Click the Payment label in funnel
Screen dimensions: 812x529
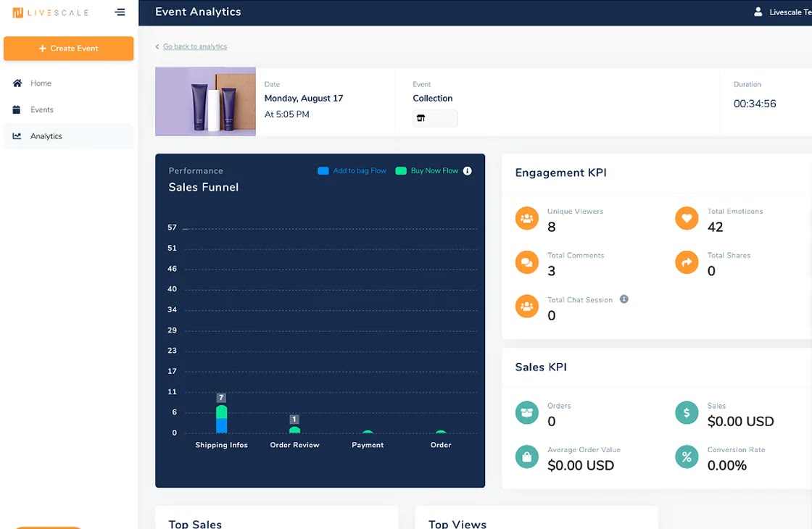click(368, 445)
